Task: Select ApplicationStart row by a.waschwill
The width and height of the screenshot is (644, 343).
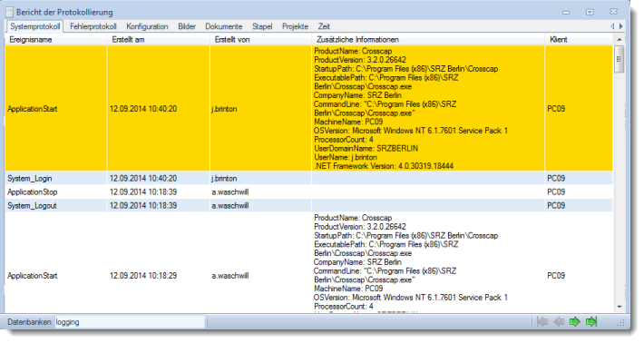Action: tap(309, 263)
